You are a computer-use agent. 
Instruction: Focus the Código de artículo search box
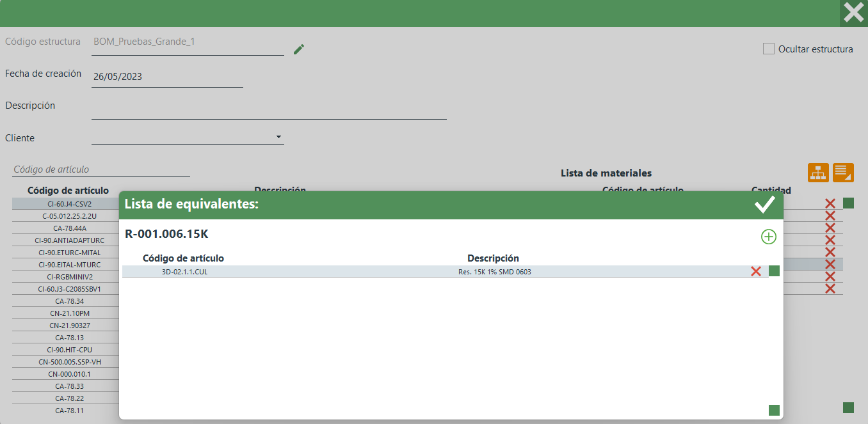(101, 169)
